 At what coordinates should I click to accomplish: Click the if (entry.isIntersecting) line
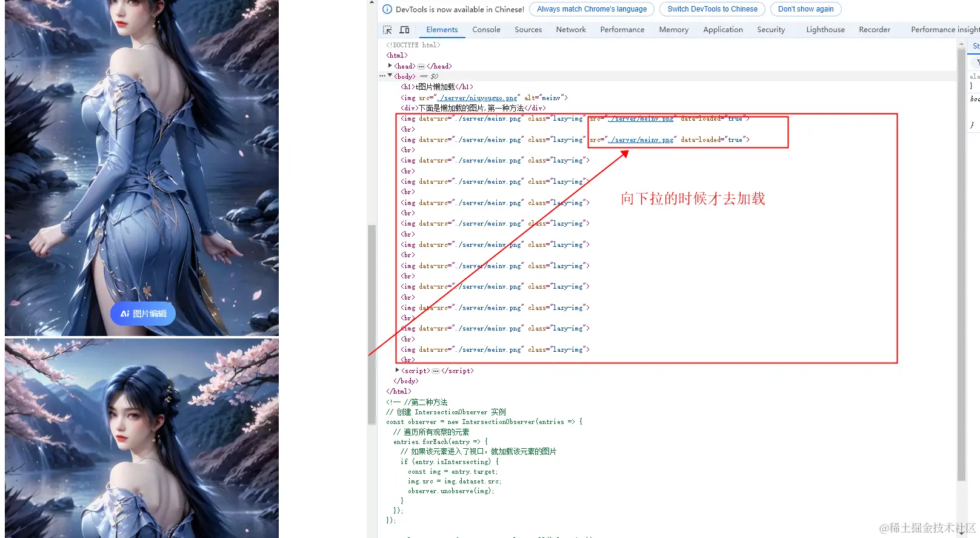click(450, 462)
